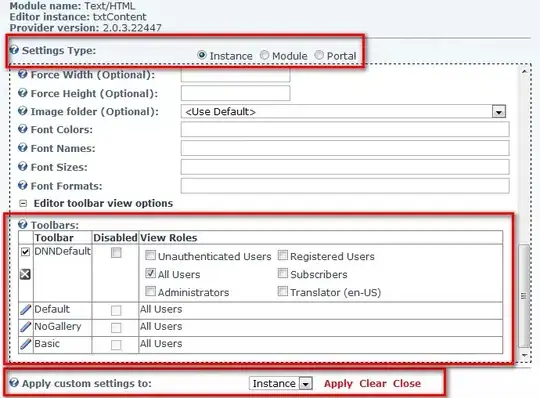Image resolution: width=540 pixels, height=398 pixels.
Task: Check the Administrators role
Action: pyautogui.click(x=150, y=291)
